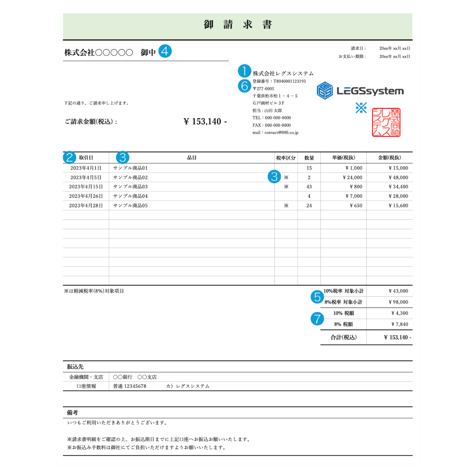Select the サンプル商品03 item cell

click(131, 187)
